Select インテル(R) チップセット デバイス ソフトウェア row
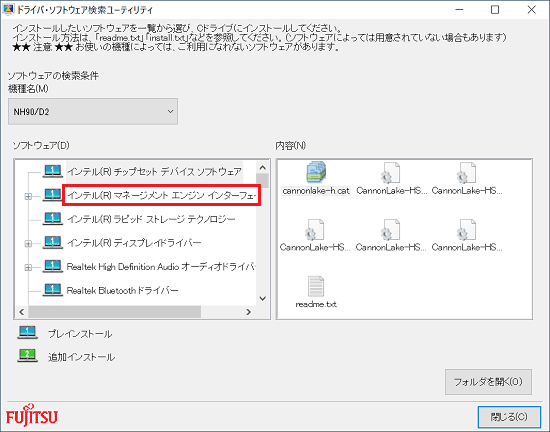The height and width of the screenshot is (432, 550). (154, 171)
